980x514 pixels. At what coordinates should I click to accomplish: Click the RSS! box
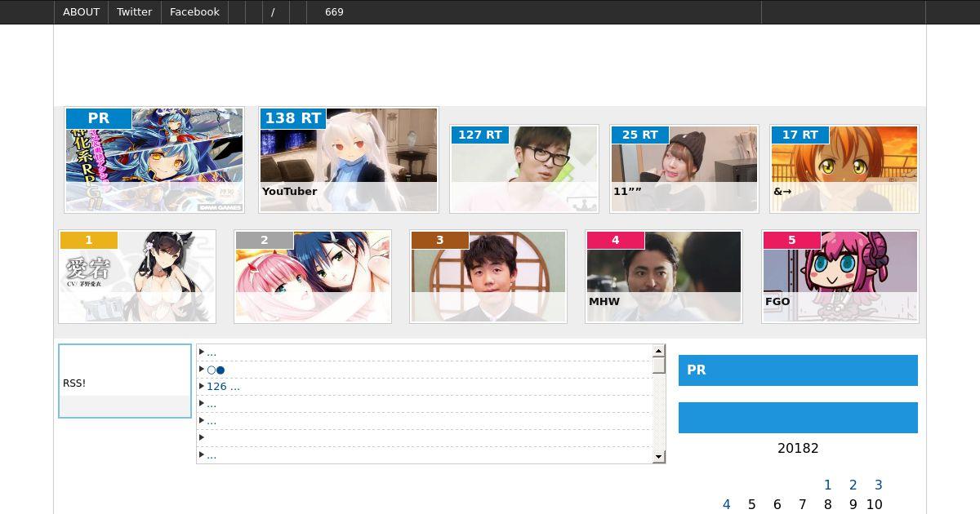125,381
